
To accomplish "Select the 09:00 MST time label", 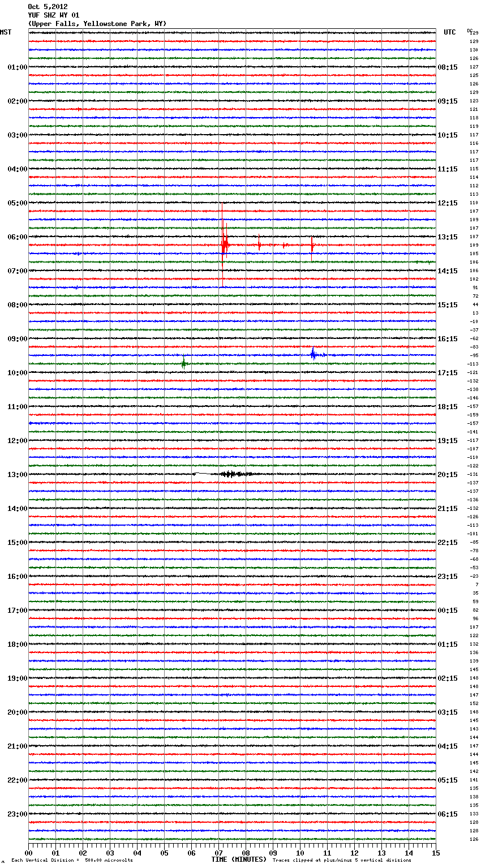I will (18, 339).
